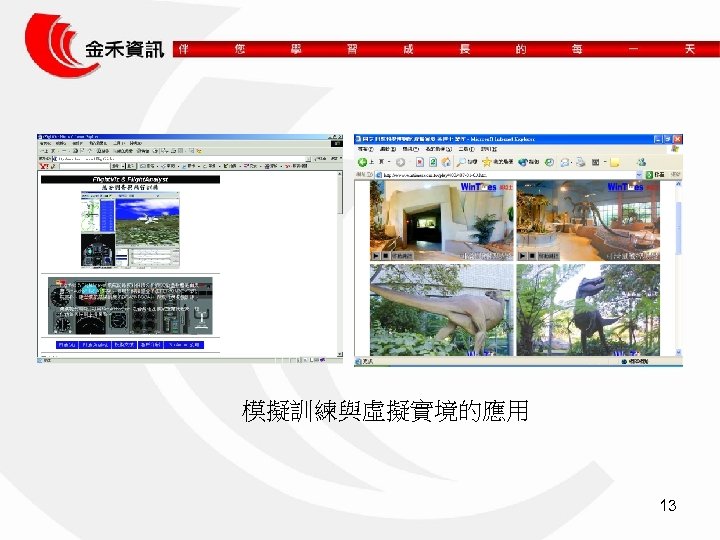Click the Media globe icon in Internet Explorer
720x540 pixels.
(x=523, y=162)
